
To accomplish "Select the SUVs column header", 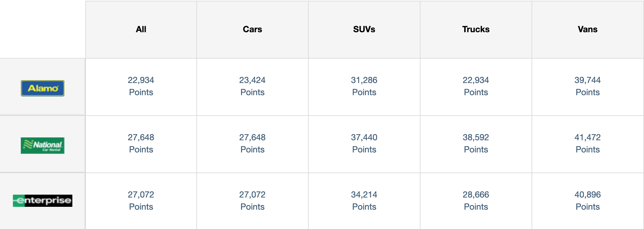I will tap(364, 30).
